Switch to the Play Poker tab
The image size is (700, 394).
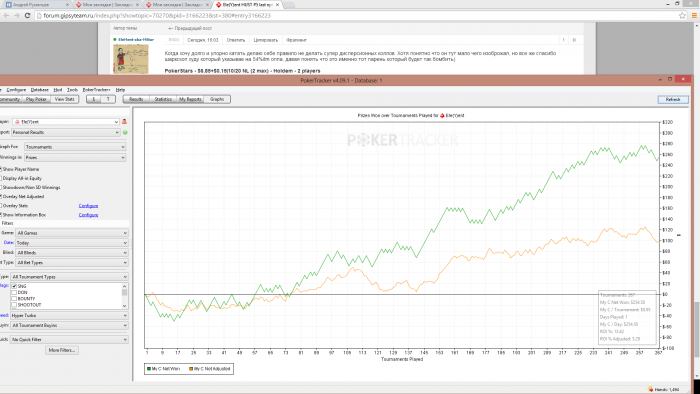(x=36, y=100)
